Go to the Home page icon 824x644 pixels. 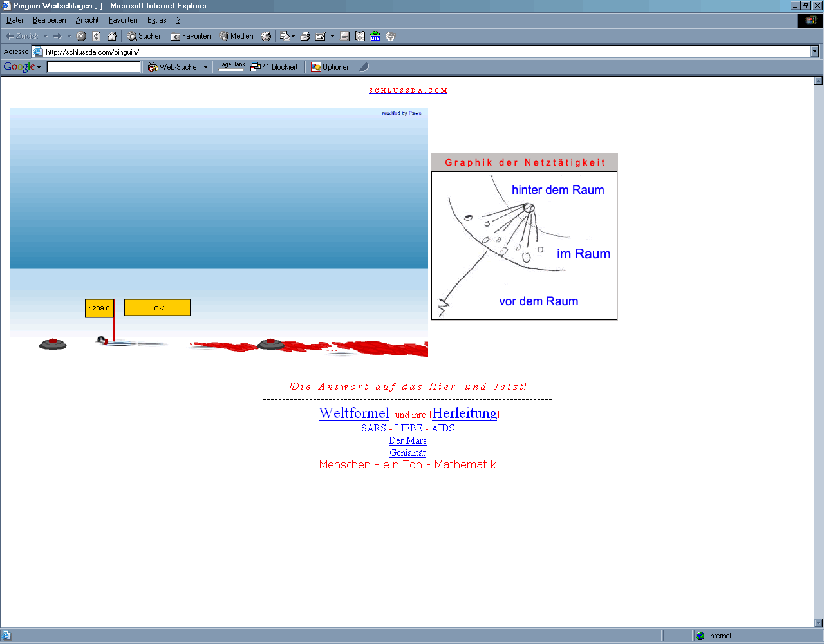tap(112, 36)
